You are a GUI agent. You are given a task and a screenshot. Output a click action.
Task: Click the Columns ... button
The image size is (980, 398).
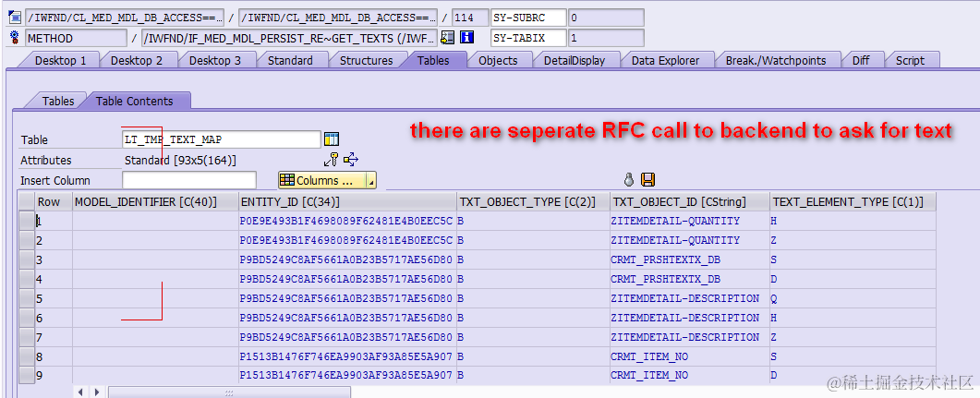(322, 181)
